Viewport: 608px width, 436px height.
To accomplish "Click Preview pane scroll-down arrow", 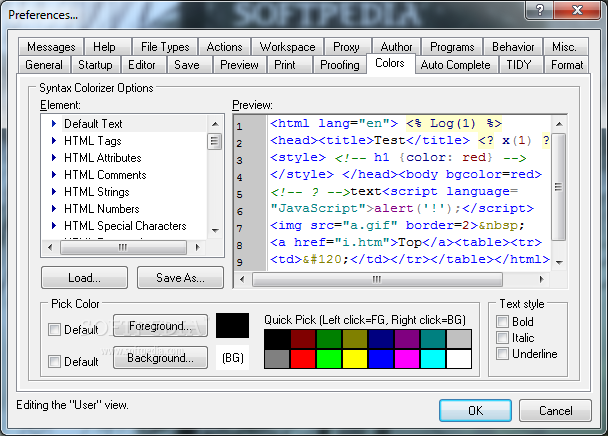I will 559,263.
